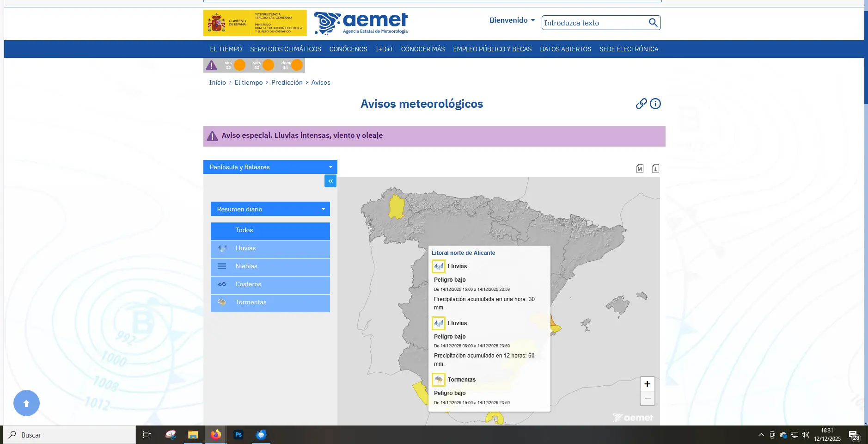The width and height of the screenshot is (868, 444).
Task: Click the Introduzca texto search field
Action: coord(594,23)
